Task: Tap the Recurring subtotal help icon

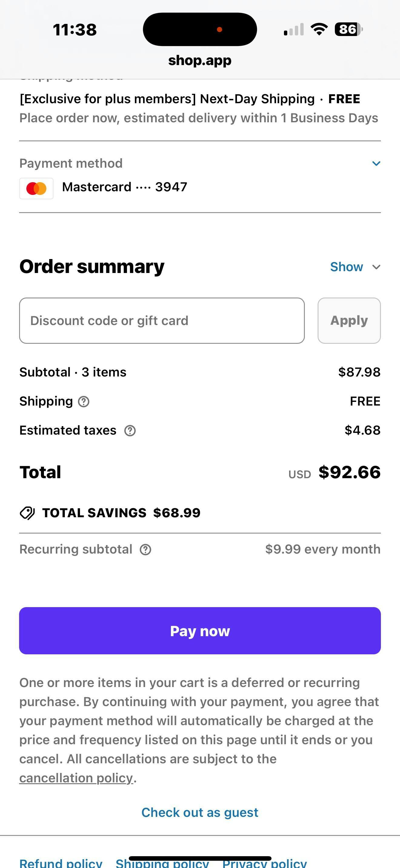Action: tap(145, 549)
